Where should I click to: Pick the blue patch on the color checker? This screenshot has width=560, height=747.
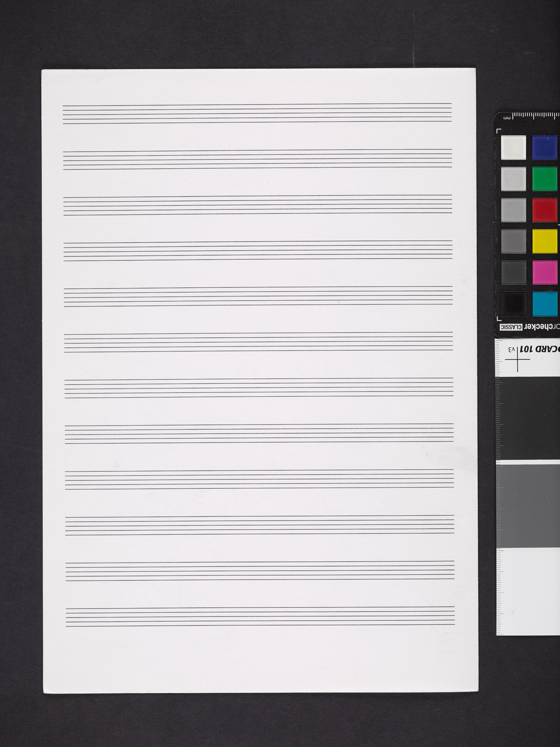(545, 147)
